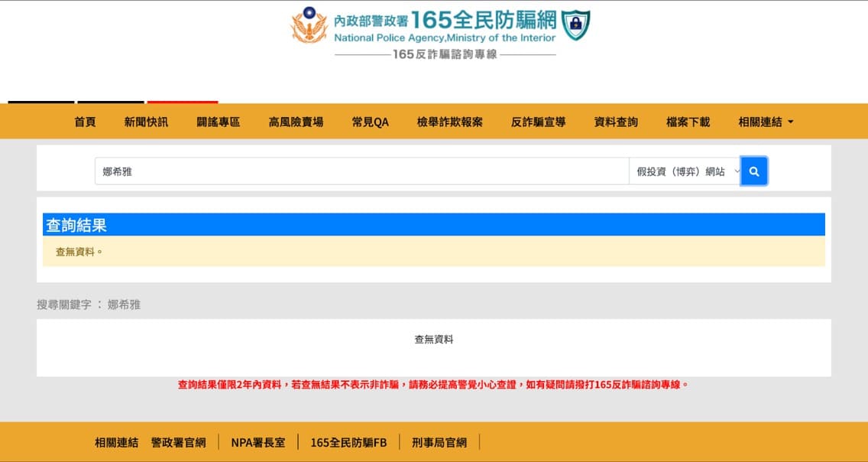Open the 資料查詢 menu item
868x462 pixels.
tap(616, 122)
